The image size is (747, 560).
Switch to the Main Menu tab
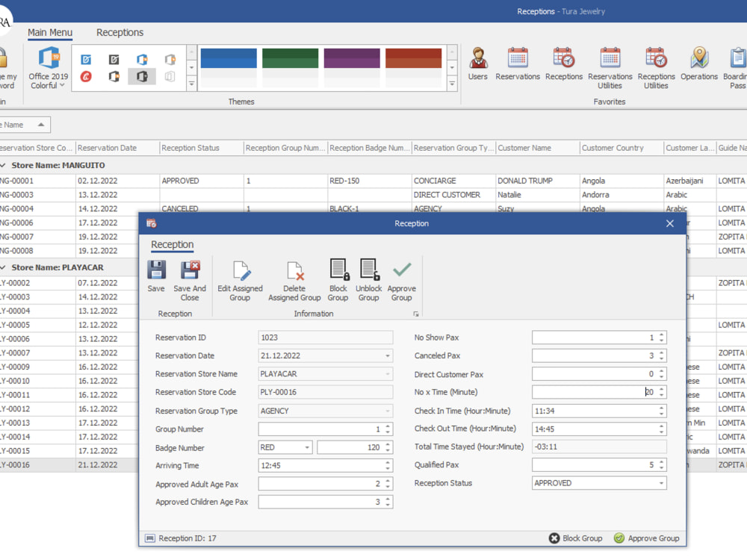click(50, 32)
